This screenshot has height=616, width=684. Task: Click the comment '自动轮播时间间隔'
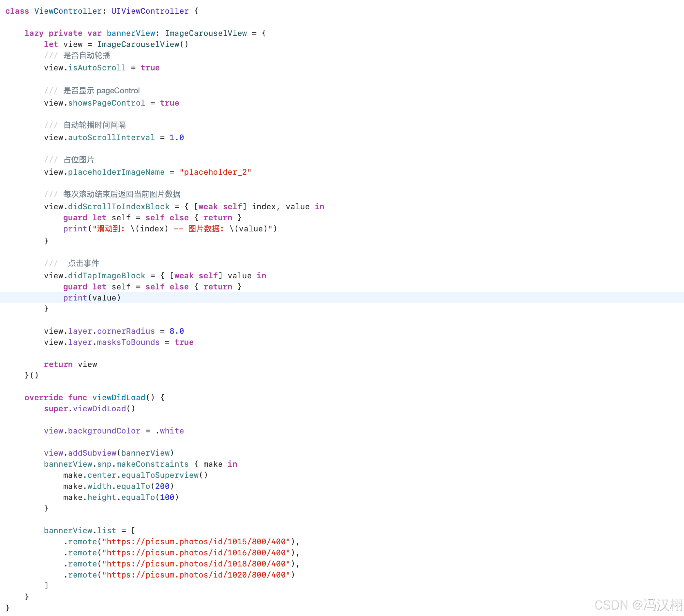coord(95,125)
